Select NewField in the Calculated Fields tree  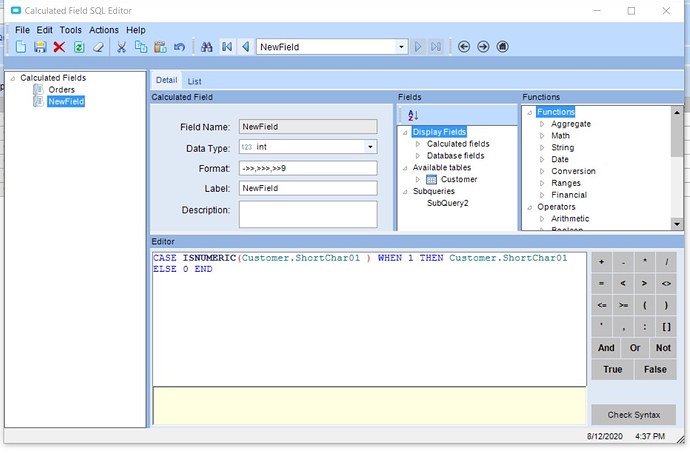pyautogui.click(x=66, y=102)
